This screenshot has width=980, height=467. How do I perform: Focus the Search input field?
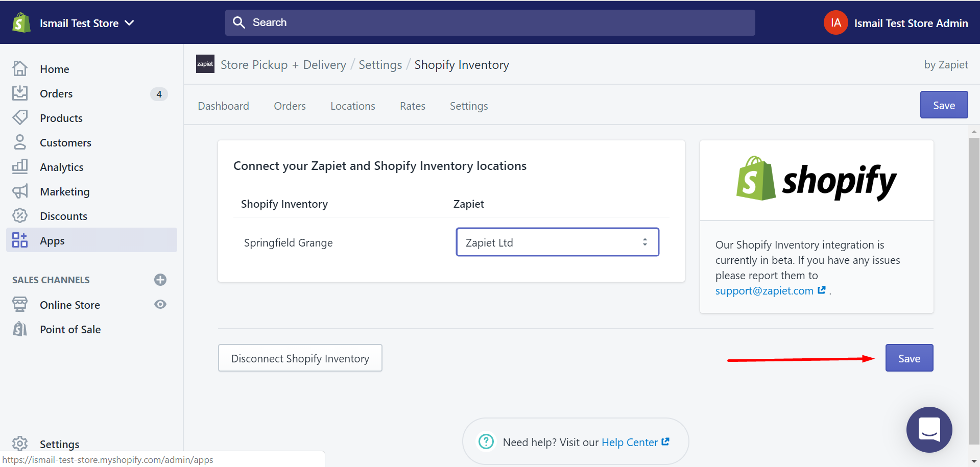(490, 22)
